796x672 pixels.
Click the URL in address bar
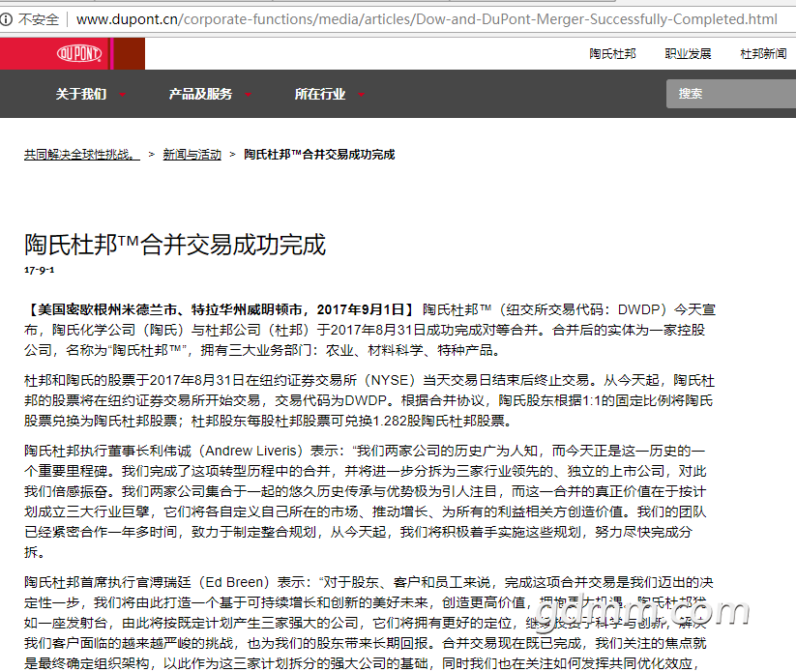pos(427,19)
